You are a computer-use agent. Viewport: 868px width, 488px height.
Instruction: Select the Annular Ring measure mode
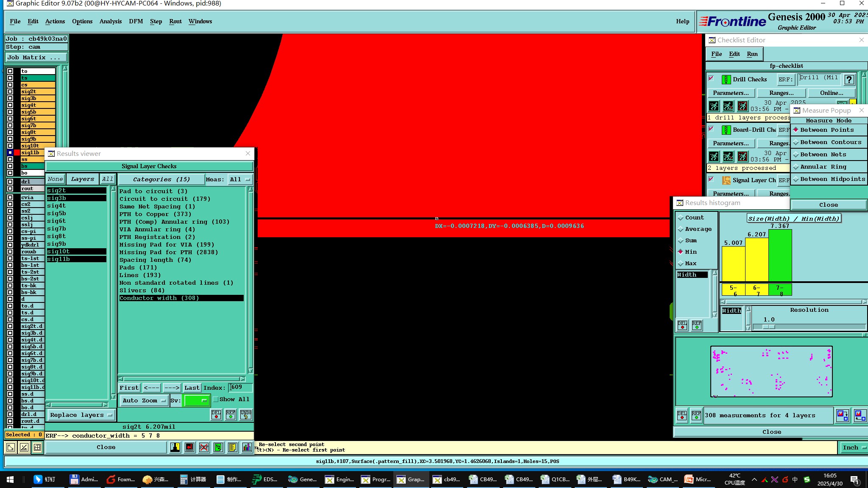coord(828,167)
